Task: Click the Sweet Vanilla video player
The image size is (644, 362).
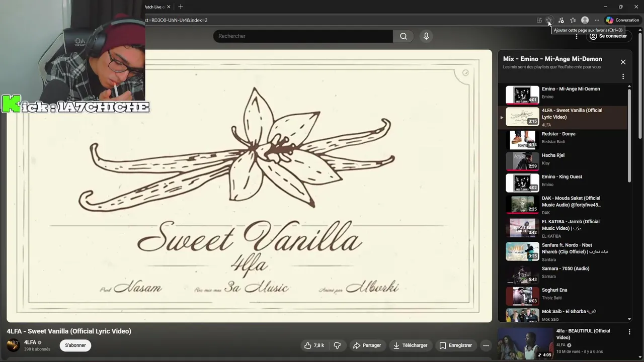Action: pyautogui.click(x=249, y=186)
